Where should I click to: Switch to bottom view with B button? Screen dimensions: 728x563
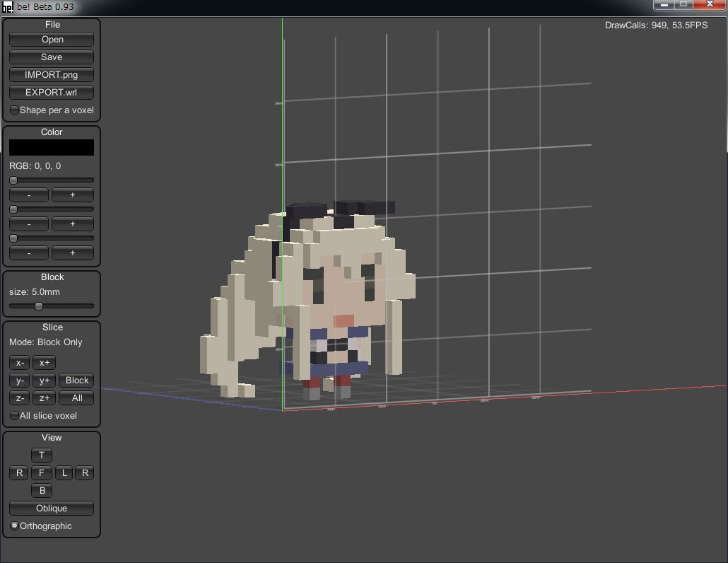point(42,491)
